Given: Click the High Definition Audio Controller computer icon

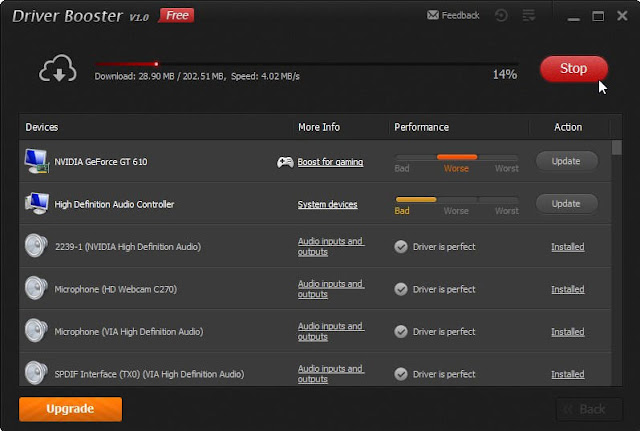Looking at the screenshot, I should coord(37,203).
